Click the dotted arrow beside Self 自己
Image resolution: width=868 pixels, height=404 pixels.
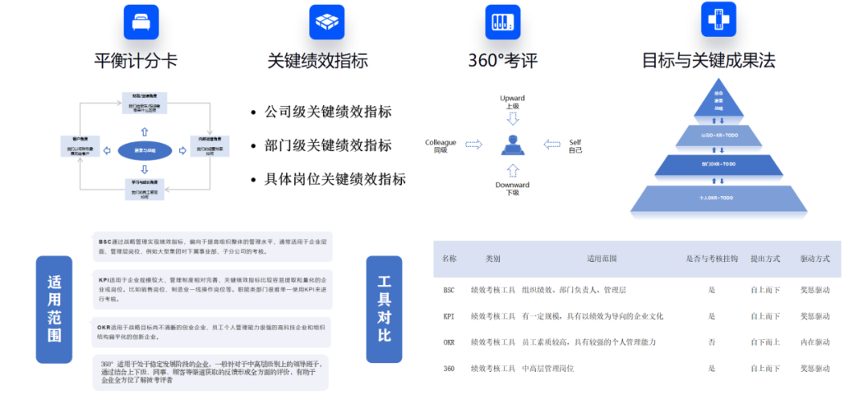(552, 145)
